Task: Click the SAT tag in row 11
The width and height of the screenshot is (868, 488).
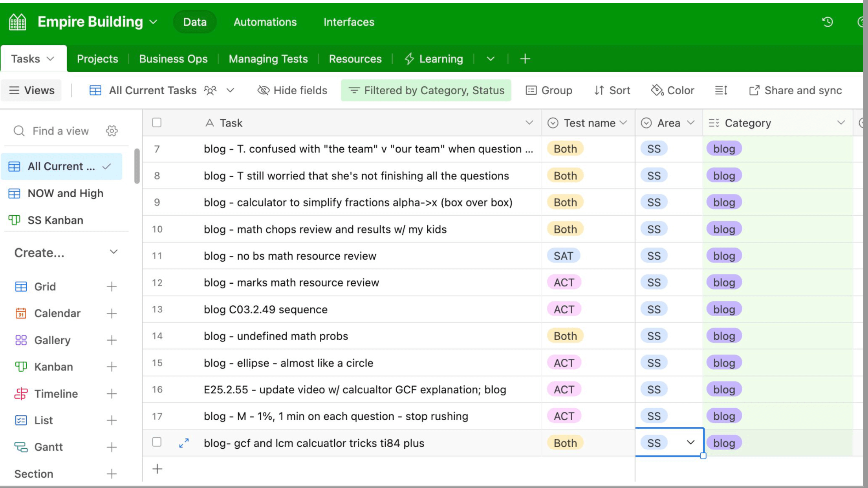Action: tap(563, 256)
